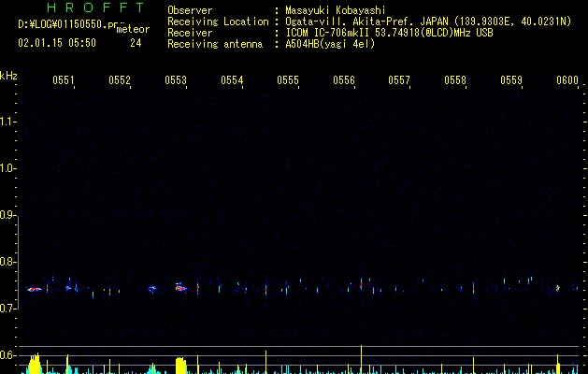Image resolution: width=588 pixels, height=374 pixels.
Task: Click the 1.0 kHz frequency axis label
Action: [7, 168]
